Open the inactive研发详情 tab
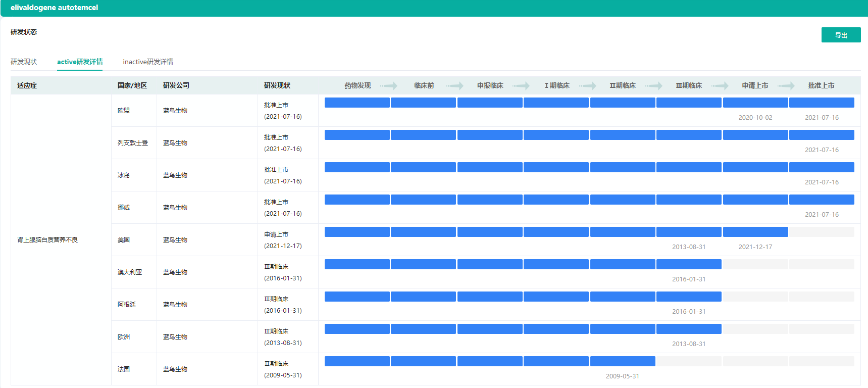The image size is (868, 388). [x=148, y=62]
